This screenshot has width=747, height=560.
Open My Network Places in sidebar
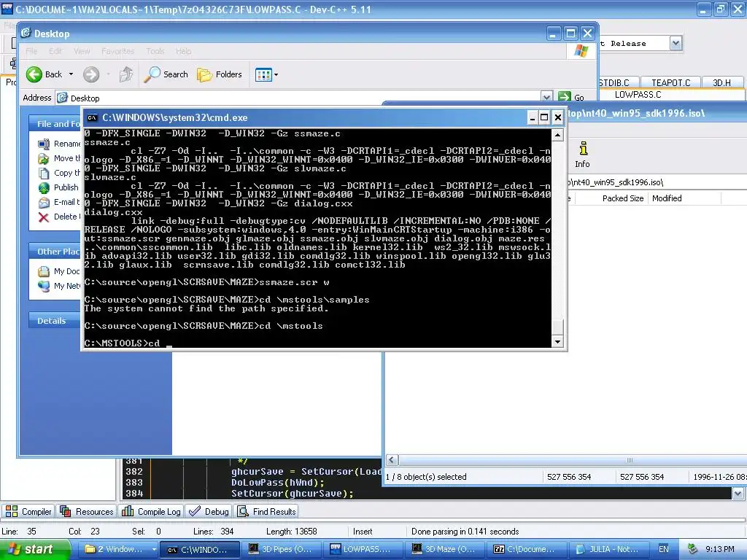coord(60,286)
